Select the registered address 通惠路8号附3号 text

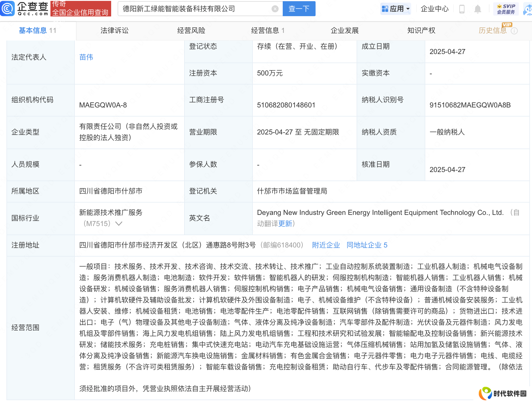[167, 245]
